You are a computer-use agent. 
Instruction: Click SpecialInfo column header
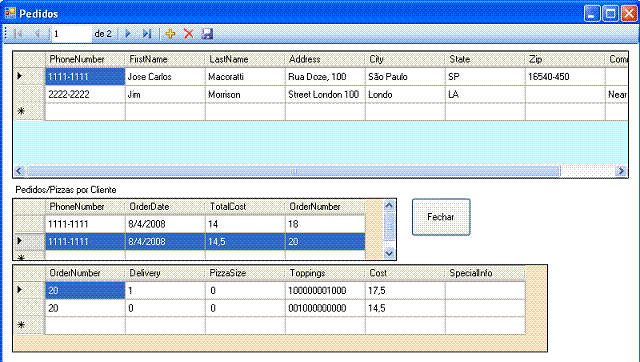pyautogui.click(x=484, y=273)
